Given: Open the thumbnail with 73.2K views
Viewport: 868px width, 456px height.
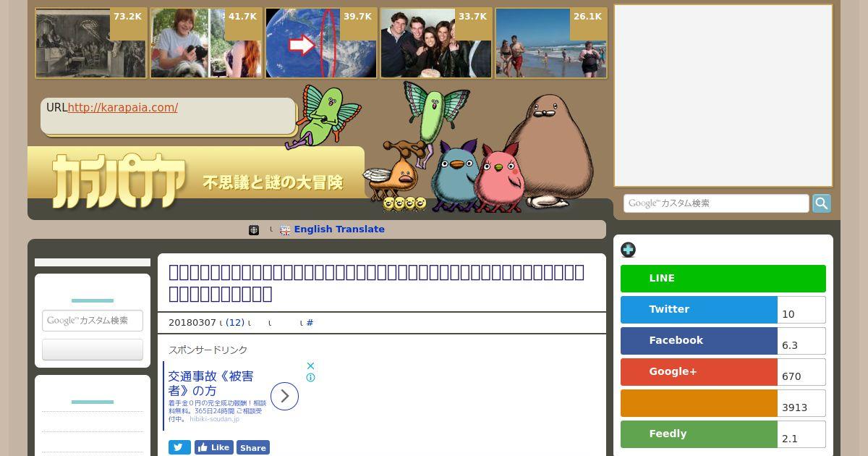Looking at the screenshot, I should tap(90, 43).
